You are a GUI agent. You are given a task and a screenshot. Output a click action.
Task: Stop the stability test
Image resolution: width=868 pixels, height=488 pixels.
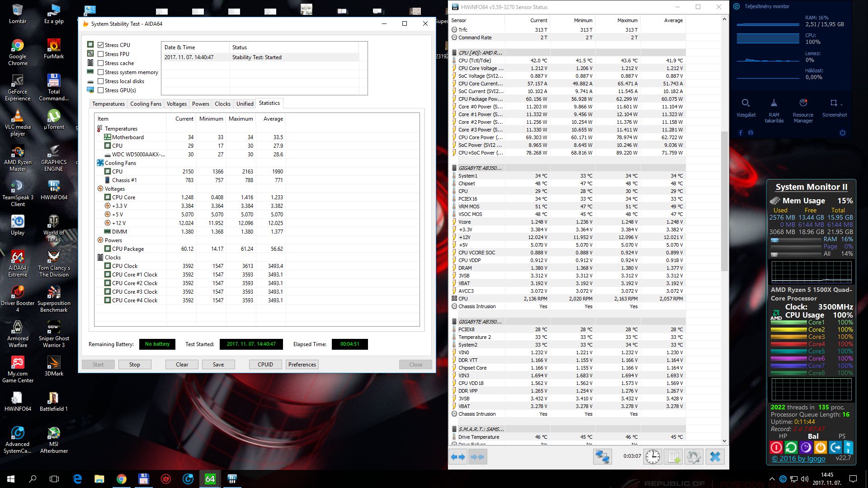[x=135, y=365]
